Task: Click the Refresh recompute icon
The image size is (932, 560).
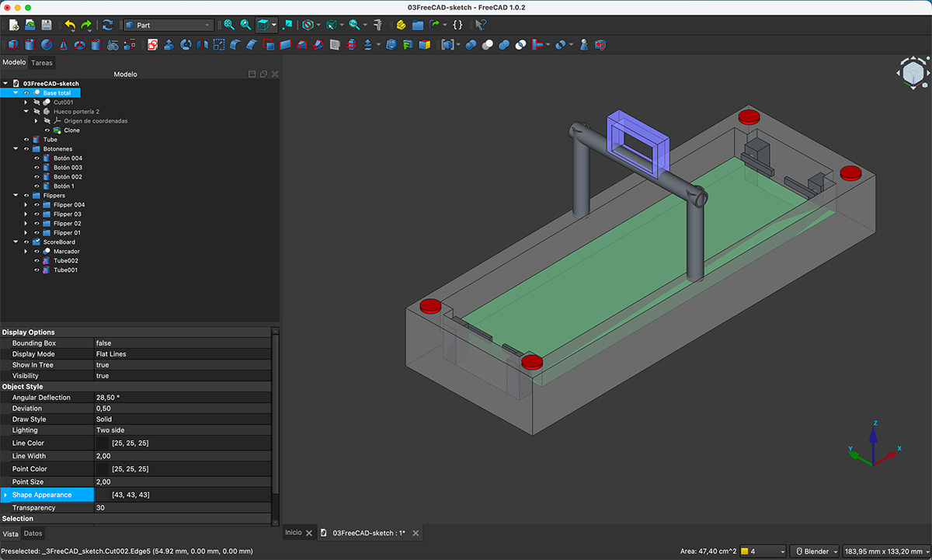Action: (x=107, y=25)
